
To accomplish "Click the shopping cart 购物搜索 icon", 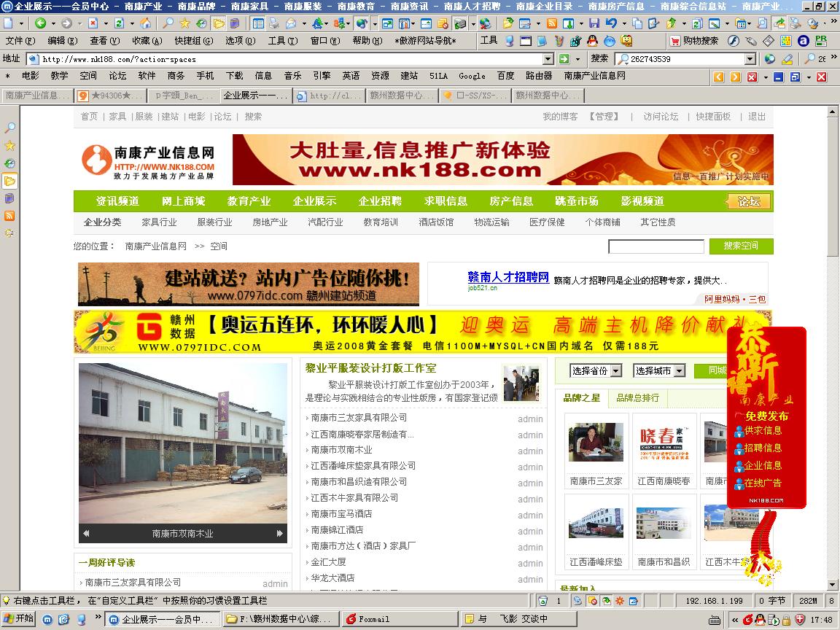I will click(675, 41).
